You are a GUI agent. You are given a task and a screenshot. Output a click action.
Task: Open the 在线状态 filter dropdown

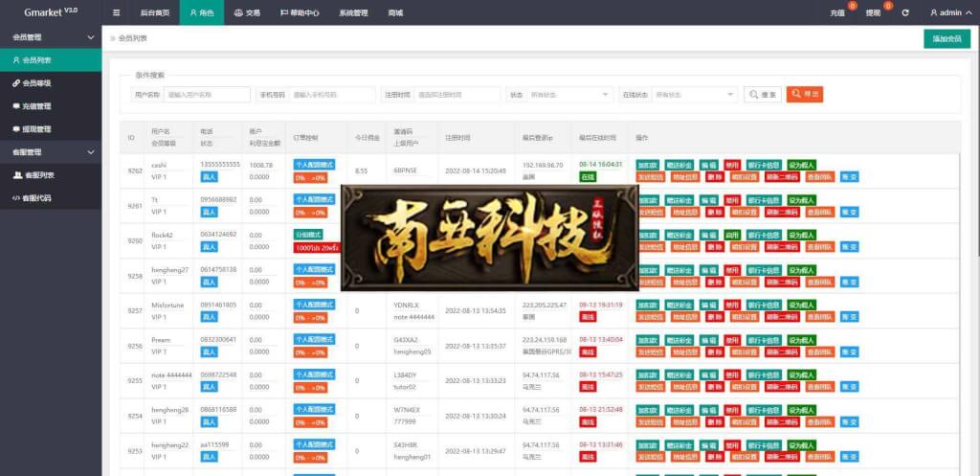[695, 95]
